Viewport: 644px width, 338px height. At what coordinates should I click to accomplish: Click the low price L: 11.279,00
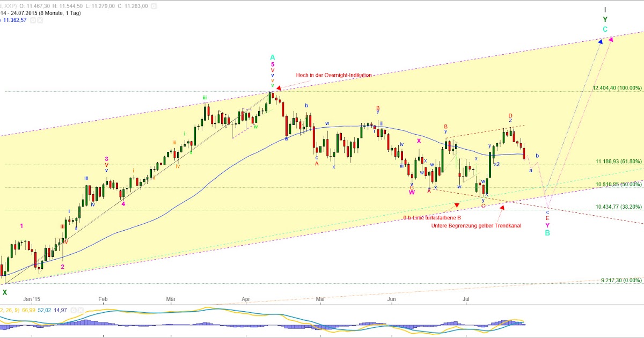pos(100,6)
